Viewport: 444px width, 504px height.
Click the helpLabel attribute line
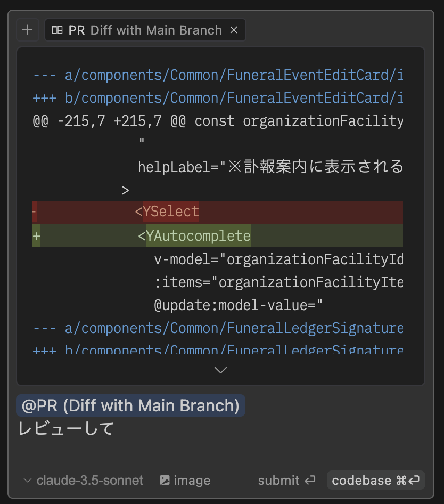coord(270,167)
